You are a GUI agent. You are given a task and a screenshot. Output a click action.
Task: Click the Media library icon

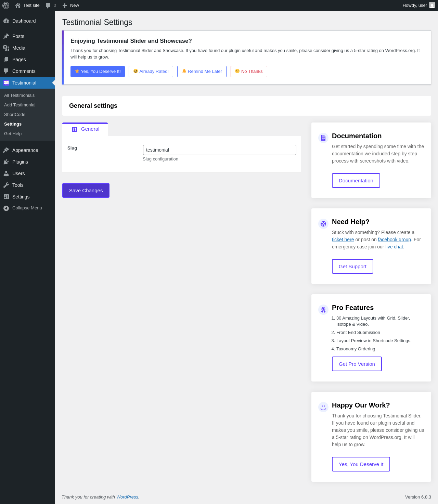(x=6, y=48)
